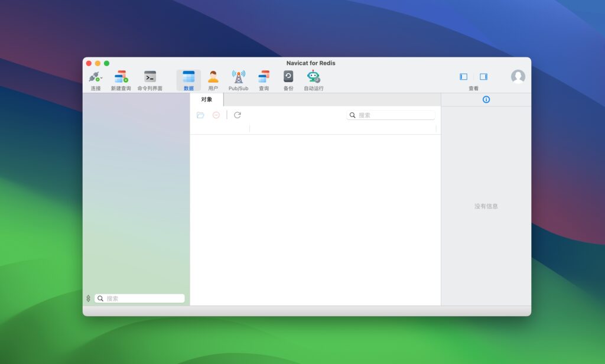This screenshot has width=605, height=364.
Task: Open the 连接 (Connection) tool
Action: tap(95, 77)
